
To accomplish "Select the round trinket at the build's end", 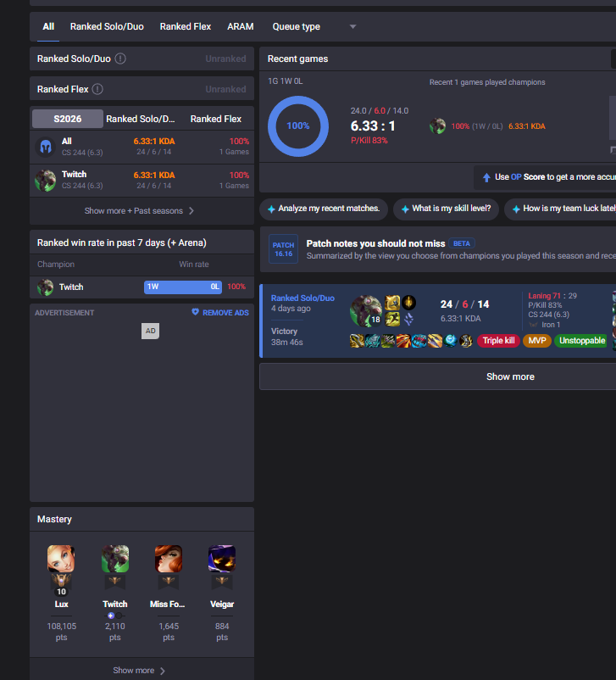I will [466, 341].
